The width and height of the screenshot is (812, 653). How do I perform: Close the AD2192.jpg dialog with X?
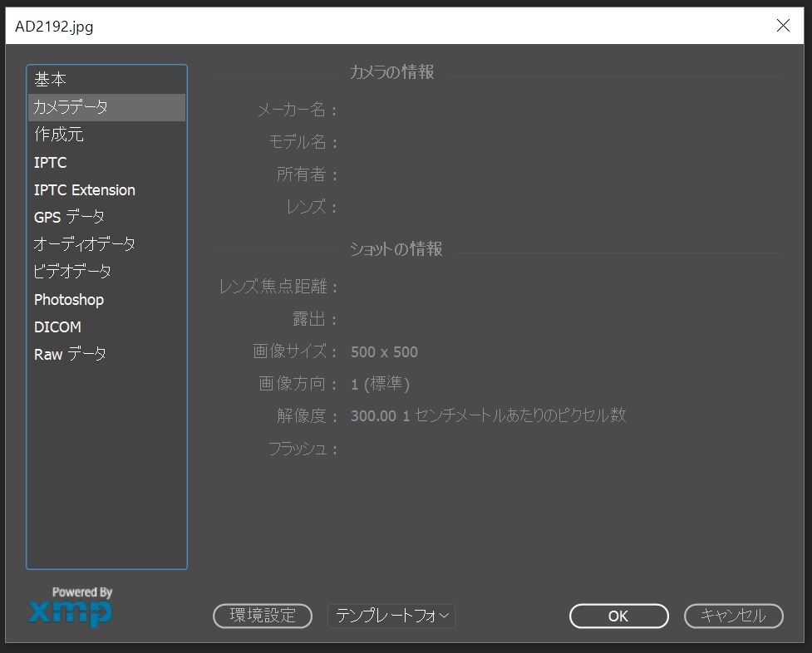(x=783, y=26)
